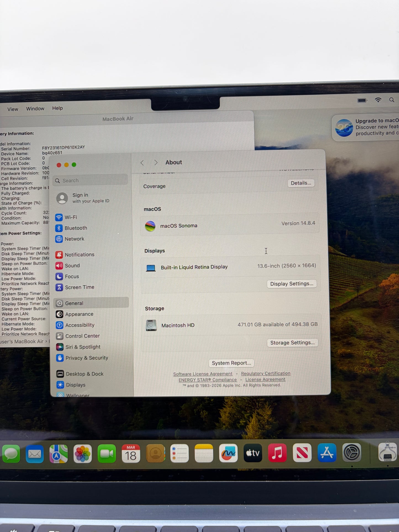Image resolution: width=399 pixels, height=532 pixels.
Task: Select General in the sidebar
Action: click(x=91, y=303)
